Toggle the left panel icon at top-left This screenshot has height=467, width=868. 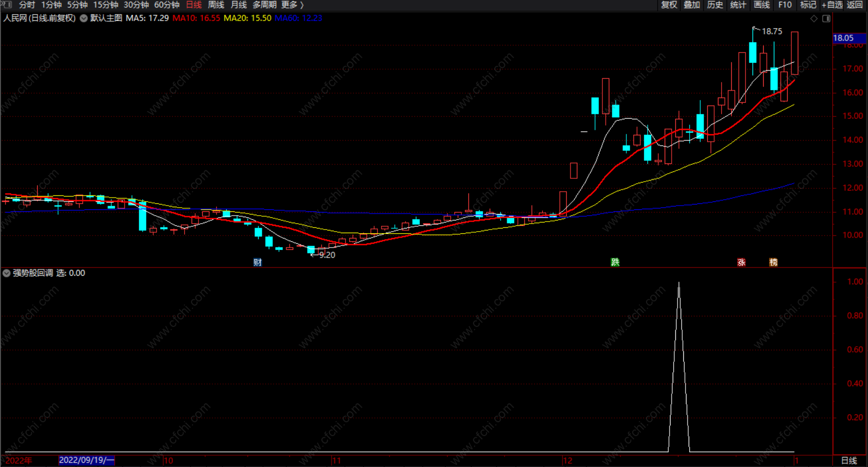tap(6, 4)
